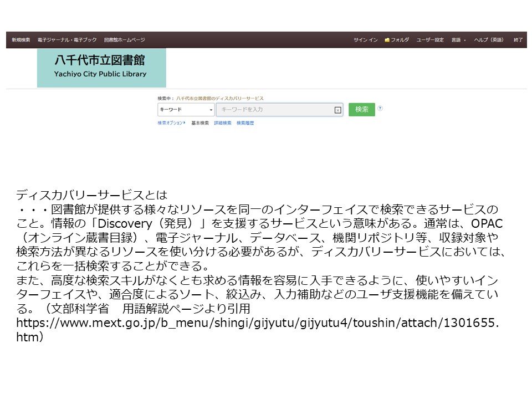Expand 検索オプション
This screenshot has width=532, height=399.
[x=171, y=123]
